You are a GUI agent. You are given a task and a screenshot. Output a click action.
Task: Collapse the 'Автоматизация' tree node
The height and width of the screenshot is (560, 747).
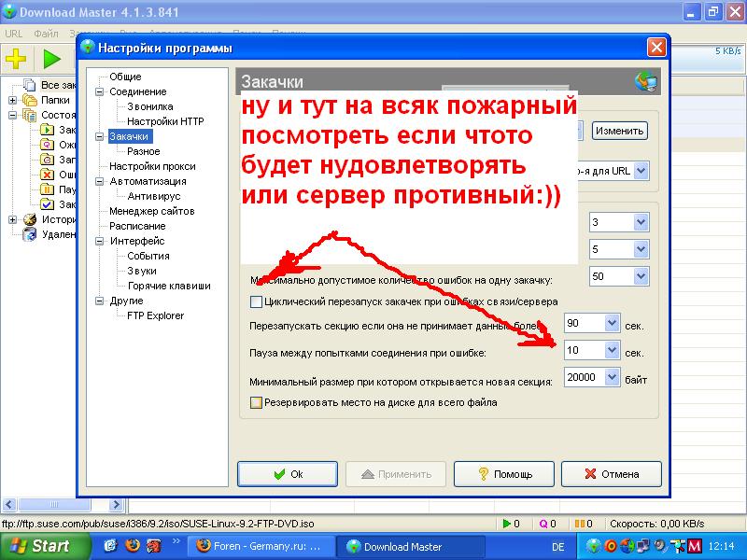(x=100, y=181)
